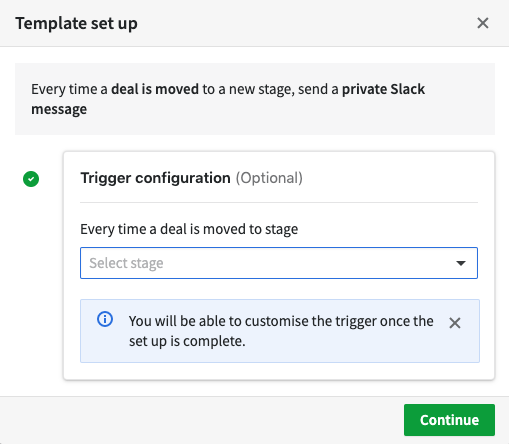Click the bold 'deal is moved' text
The width and height of the screenshot is (509, 444).
155,89
